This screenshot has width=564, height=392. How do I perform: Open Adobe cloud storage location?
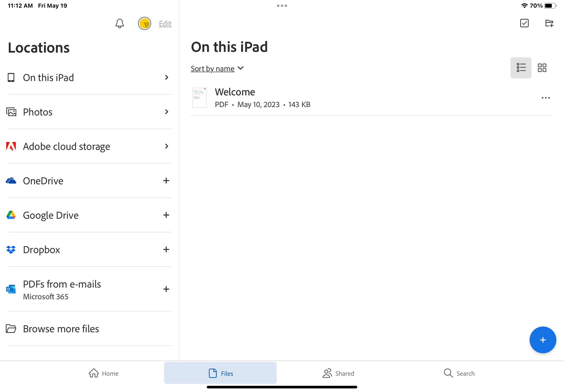[x=66, y=146]
